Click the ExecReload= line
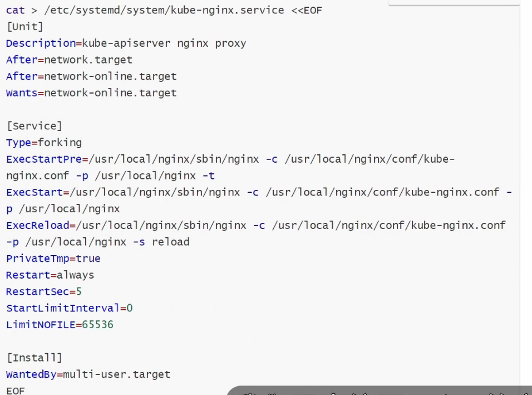Screen dimensions: 532x395 [x=256, y=226]
